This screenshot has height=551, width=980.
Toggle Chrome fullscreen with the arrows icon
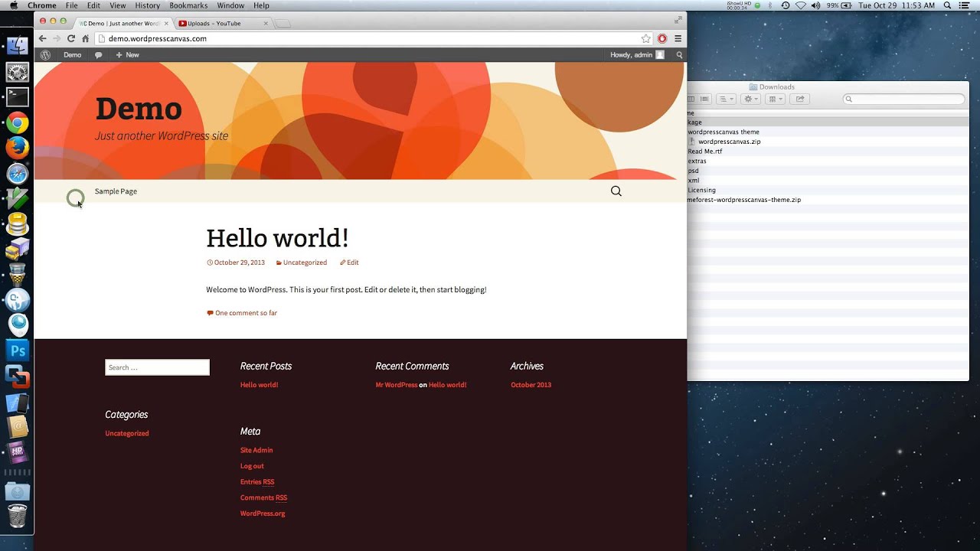(678, 21)
